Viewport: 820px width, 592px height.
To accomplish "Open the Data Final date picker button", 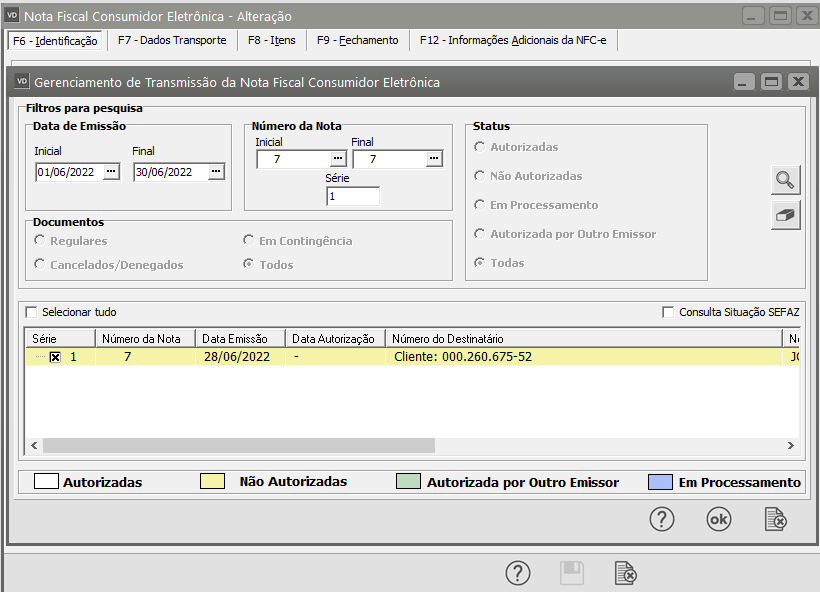I will [x=215, y=172].
